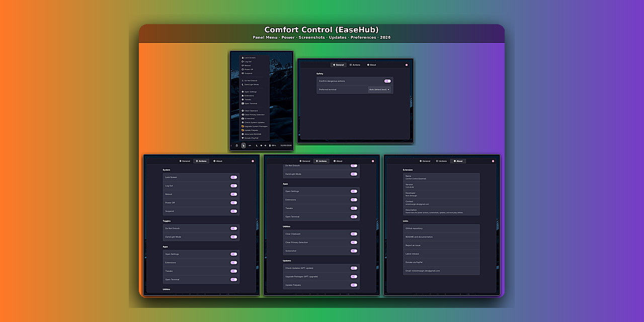Open the Preferred terminal Auto (detect best) dropdown
Screen dimensions: 644x322
point(379,90)
